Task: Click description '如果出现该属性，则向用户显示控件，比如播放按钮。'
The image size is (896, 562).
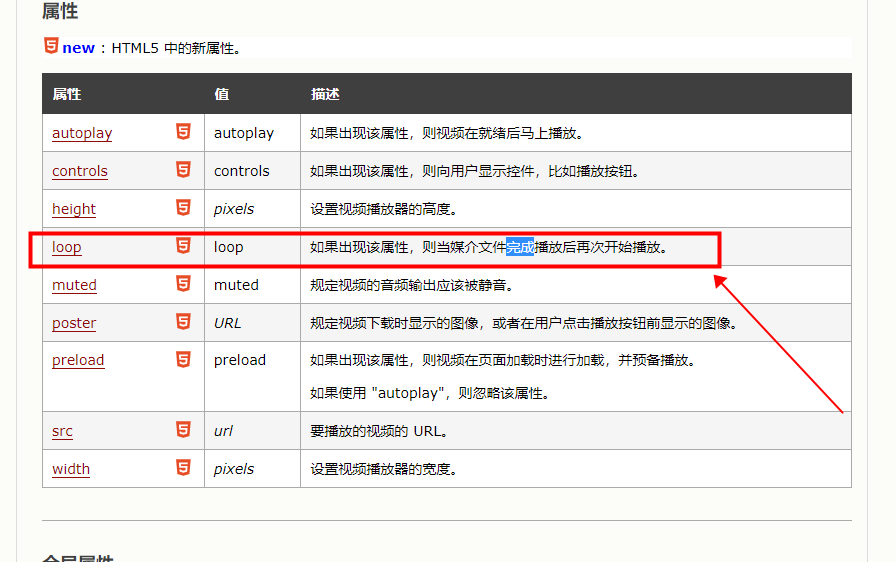Action: [x=475, y=171]
